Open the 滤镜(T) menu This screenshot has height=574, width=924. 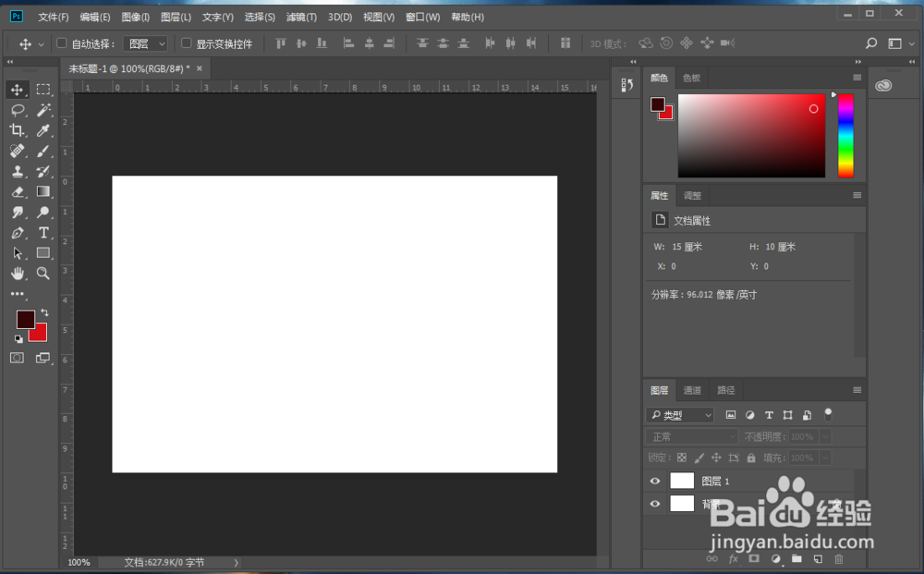click(x=301, y=17)
